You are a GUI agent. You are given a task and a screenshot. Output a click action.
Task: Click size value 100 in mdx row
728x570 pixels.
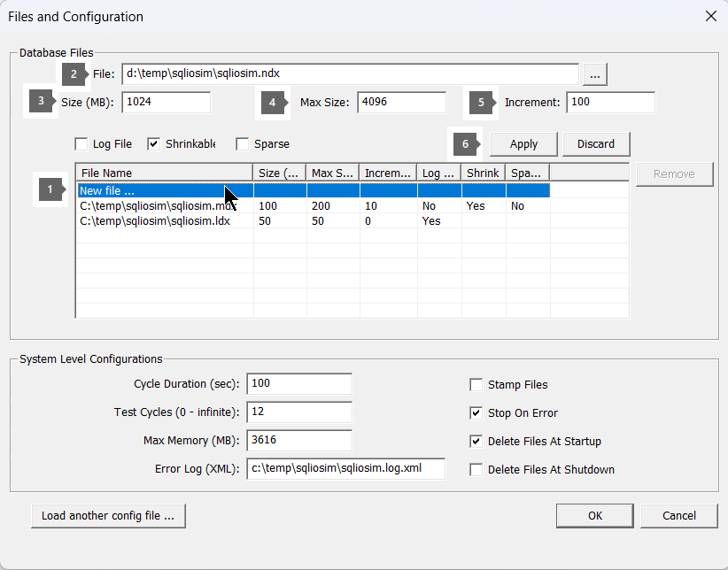[x=267, y=206]
